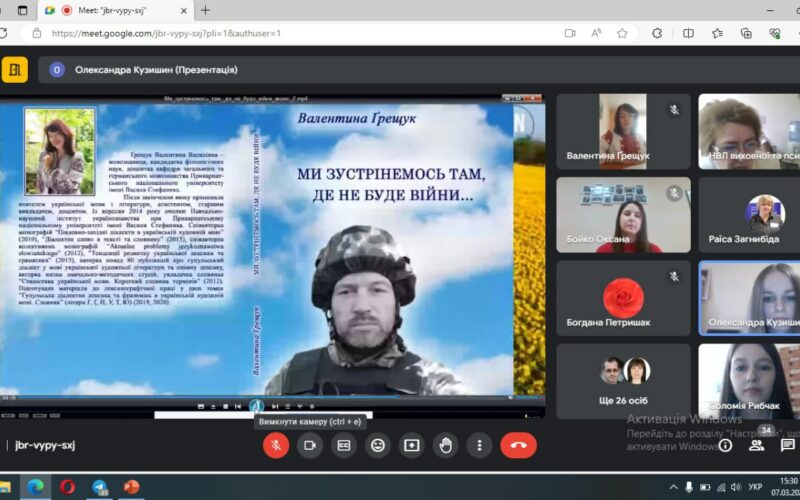Open more options three-dot menu
This screenshot has height=500, width=800.
click(480, 445)
